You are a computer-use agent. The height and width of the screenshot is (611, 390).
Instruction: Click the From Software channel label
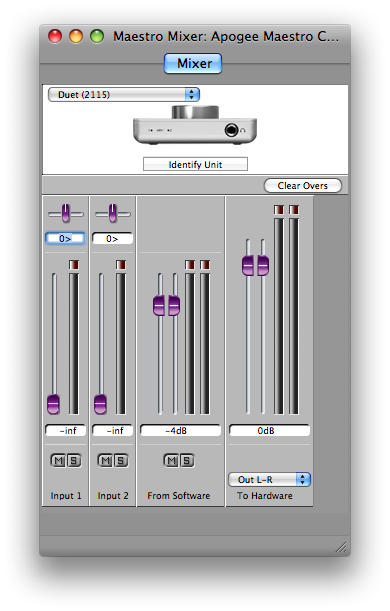point(178,496)
